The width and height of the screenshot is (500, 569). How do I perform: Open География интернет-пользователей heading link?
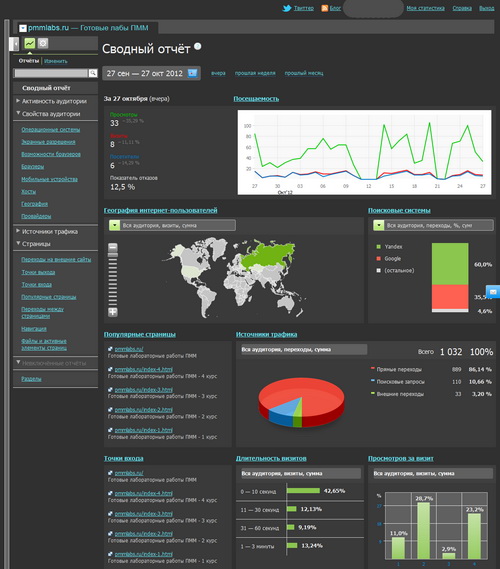tap(160, 210)
